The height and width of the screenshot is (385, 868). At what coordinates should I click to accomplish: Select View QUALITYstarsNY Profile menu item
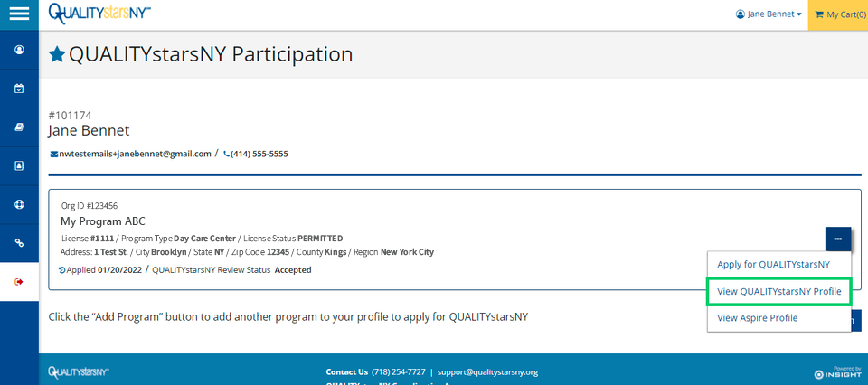778,292
